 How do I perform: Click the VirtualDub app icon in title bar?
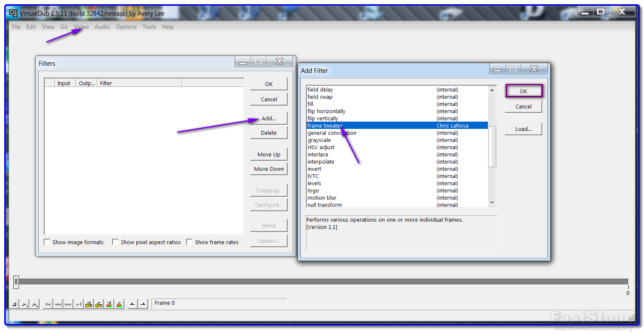14,13
